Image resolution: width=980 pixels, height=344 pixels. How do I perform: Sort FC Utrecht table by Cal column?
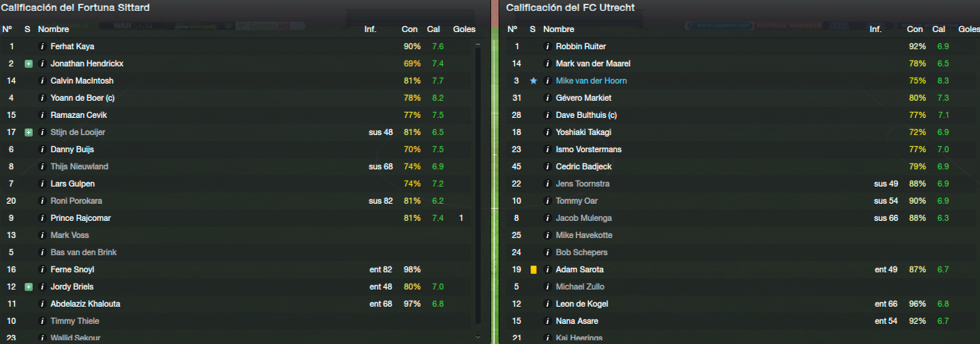coord(938,29)
